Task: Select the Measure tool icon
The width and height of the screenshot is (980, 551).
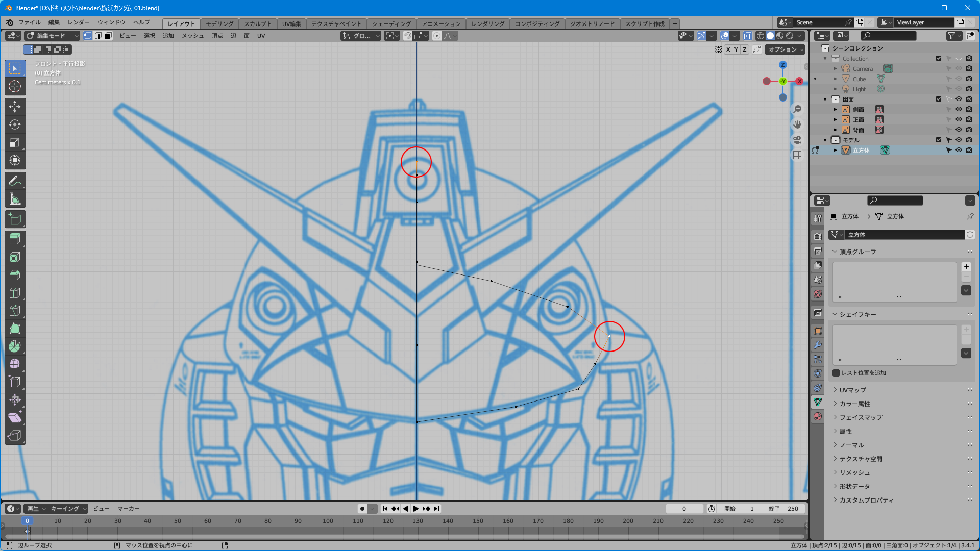Action: (15, 199)
